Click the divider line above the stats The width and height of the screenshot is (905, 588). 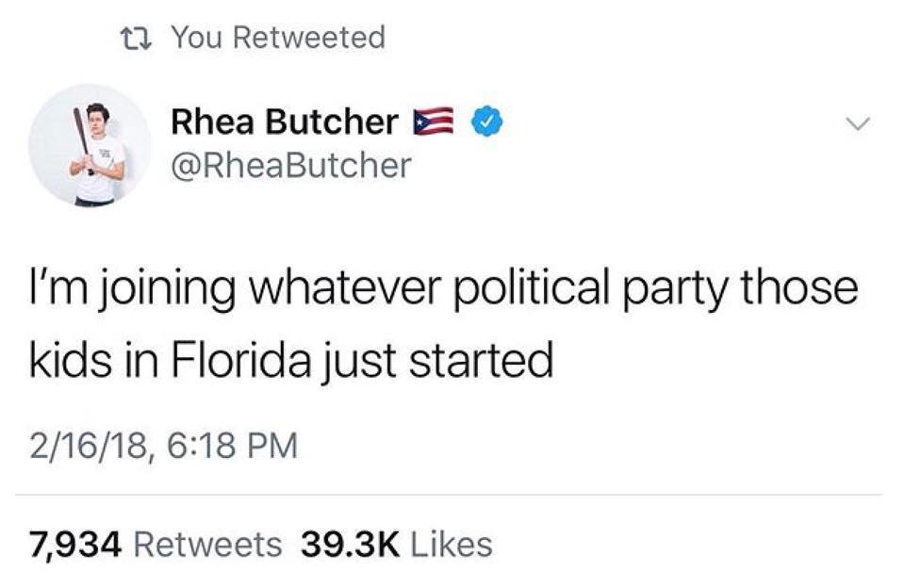[448, 495]
